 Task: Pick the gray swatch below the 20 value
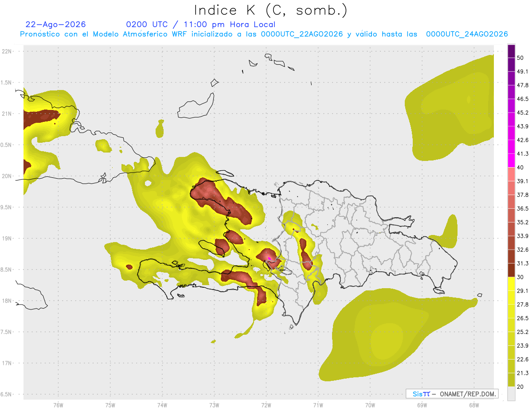click(511, 394)
